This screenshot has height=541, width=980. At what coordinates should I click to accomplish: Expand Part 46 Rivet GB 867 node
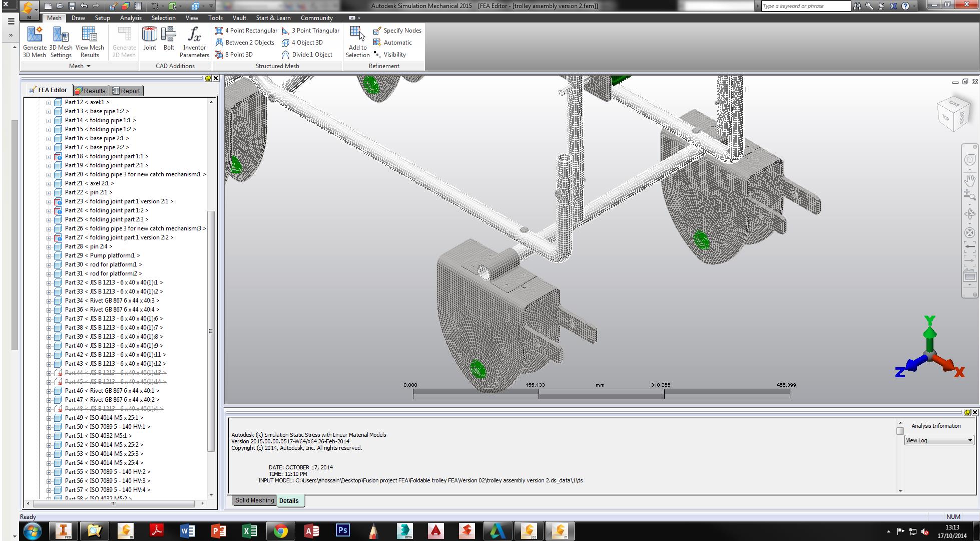tap(49, 391)
